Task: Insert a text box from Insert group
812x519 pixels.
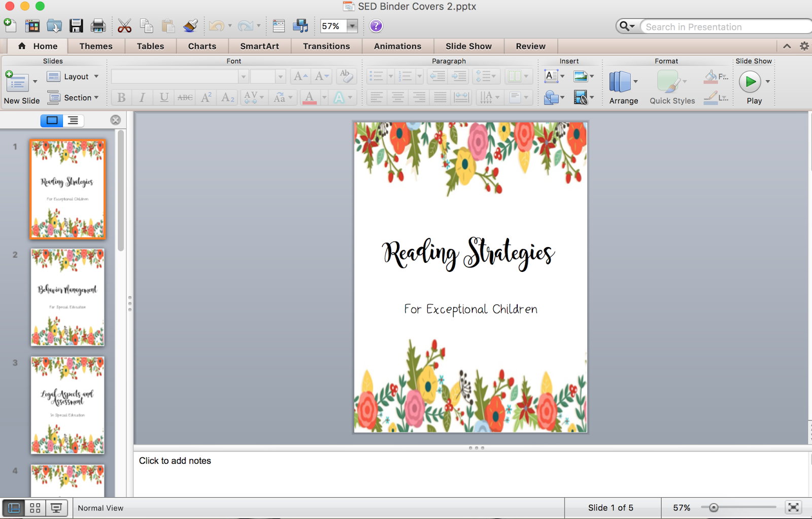Action: pos(551,76)
